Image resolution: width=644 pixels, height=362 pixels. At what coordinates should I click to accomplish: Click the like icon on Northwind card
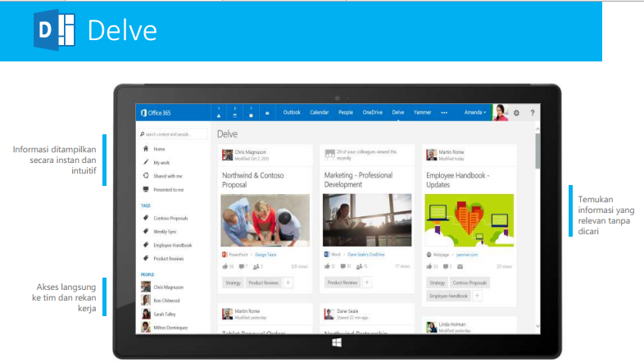click(224, 266)
